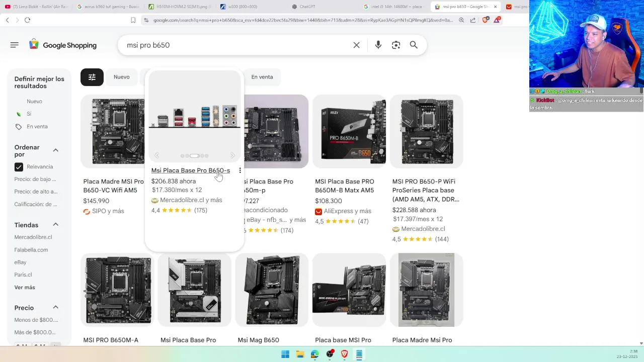The width and height of the screenshot is (644, 362).
Task: Show previous image on Pro B650-s card
Action: pos(156,156)
